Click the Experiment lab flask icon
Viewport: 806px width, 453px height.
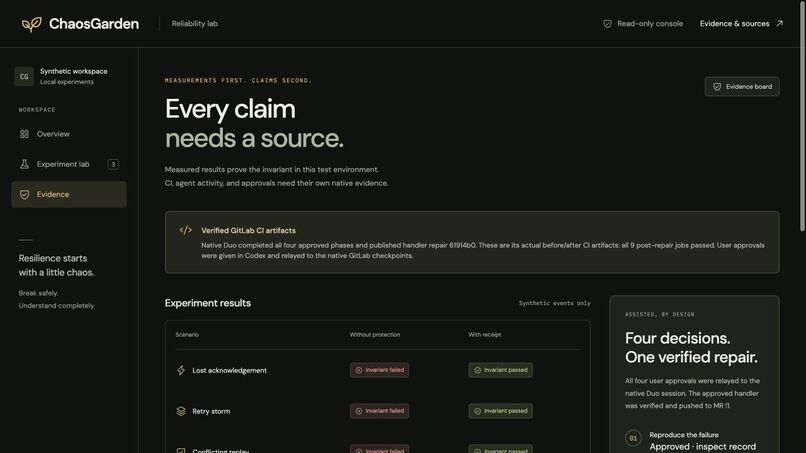(x=24, y=164)
